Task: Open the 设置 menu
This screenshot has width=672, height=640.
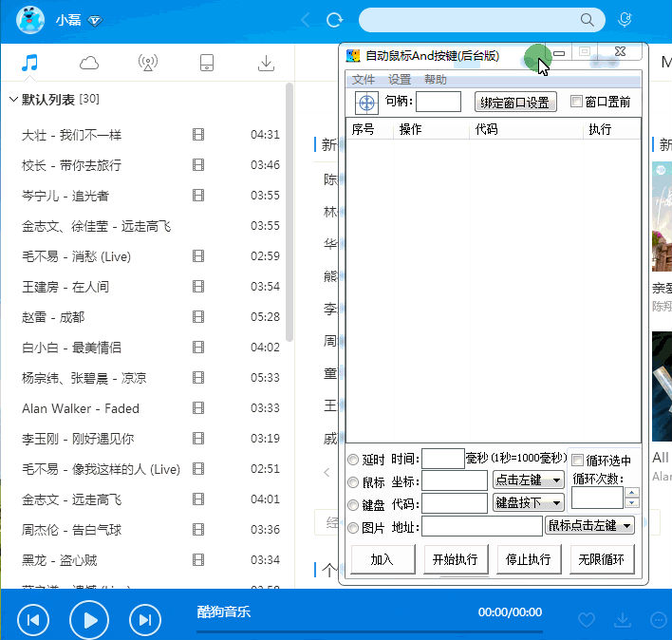Action: pyautogui.click(x=400, y=80)
